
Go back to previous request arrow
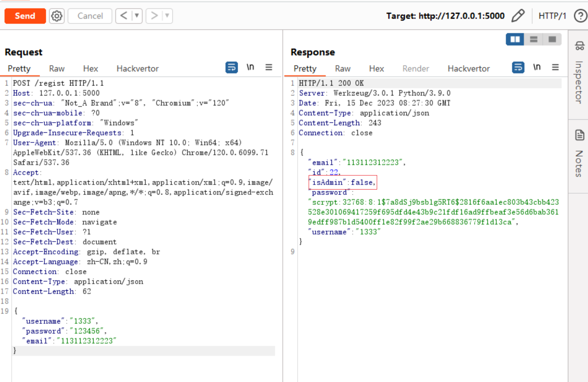[123, 16]
